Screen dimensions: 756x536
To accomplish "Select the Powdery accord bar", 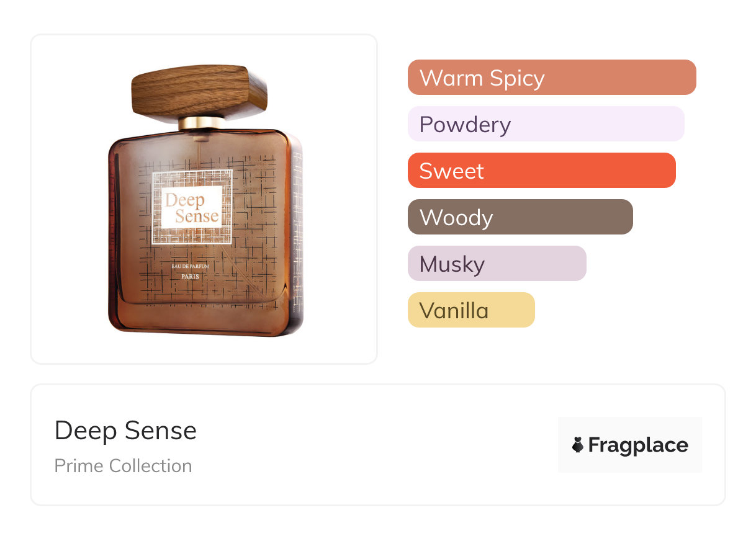I will coord(546,124).
